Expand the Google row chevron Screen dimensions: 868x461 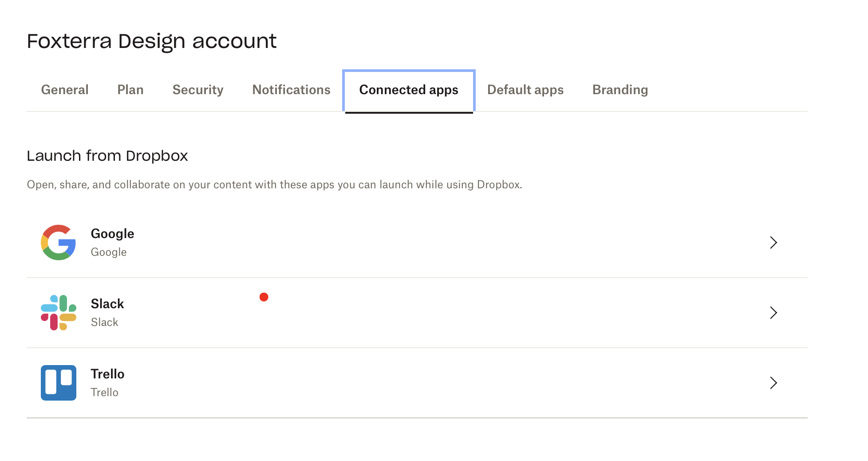click(773, 242)
